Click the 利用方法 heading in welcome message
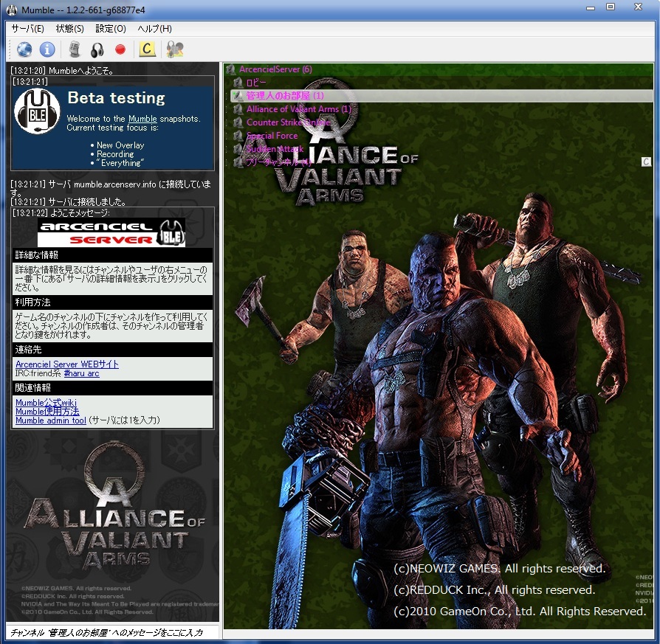660x644 pixels. 32,302
